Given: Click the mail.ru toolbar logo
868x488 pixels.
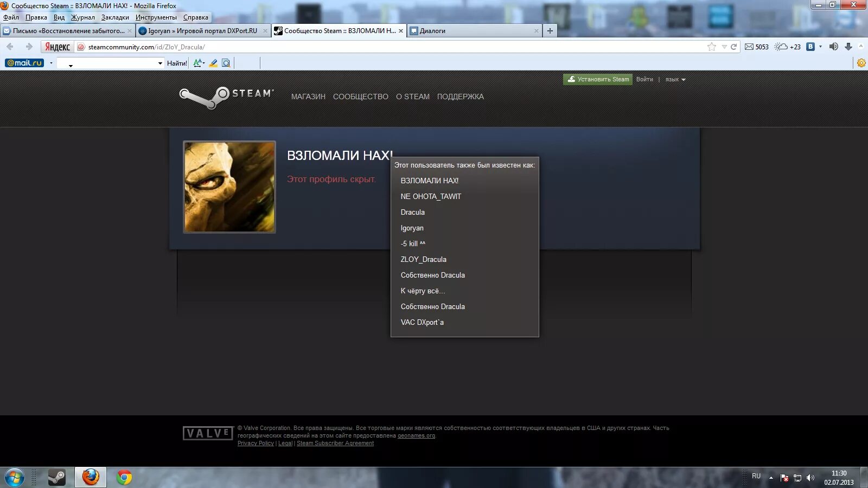Looking at the screenshot, I should [24, 63].
